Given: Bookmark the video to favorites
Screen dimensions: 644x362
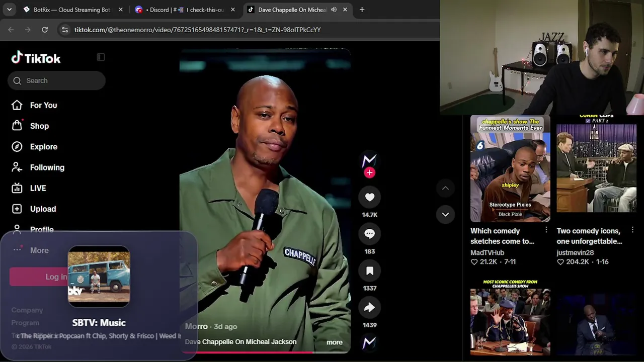Looking at the screenshot, I should [x=369, y=270].
